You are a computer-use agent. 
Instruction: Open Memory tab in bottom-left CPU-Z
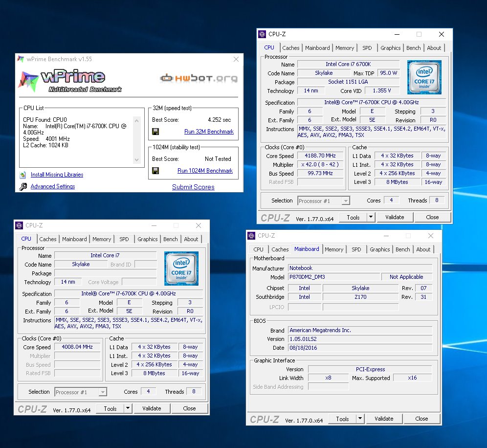coord(102,239)
